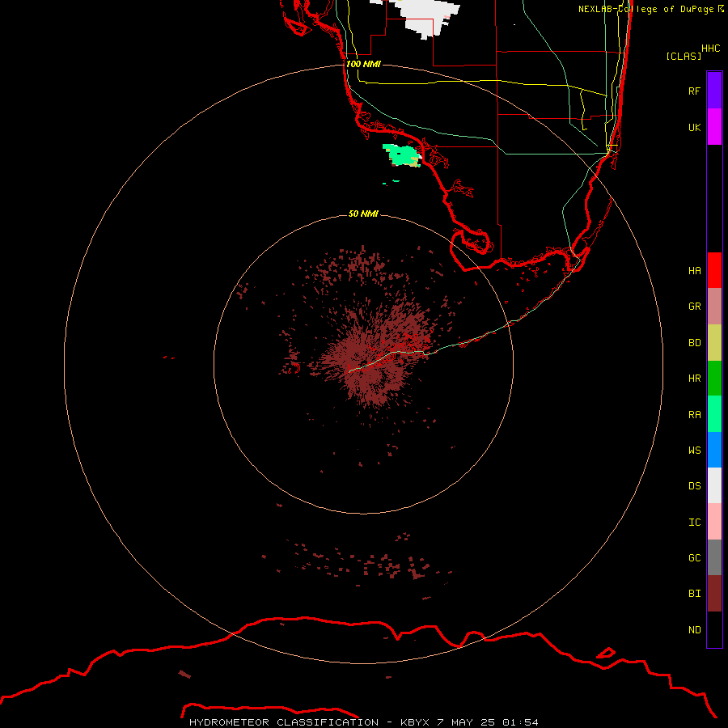This screenshot has width=728, height=728.
Task: Click the 50 NMI range ring label
Action: (363, 214)
